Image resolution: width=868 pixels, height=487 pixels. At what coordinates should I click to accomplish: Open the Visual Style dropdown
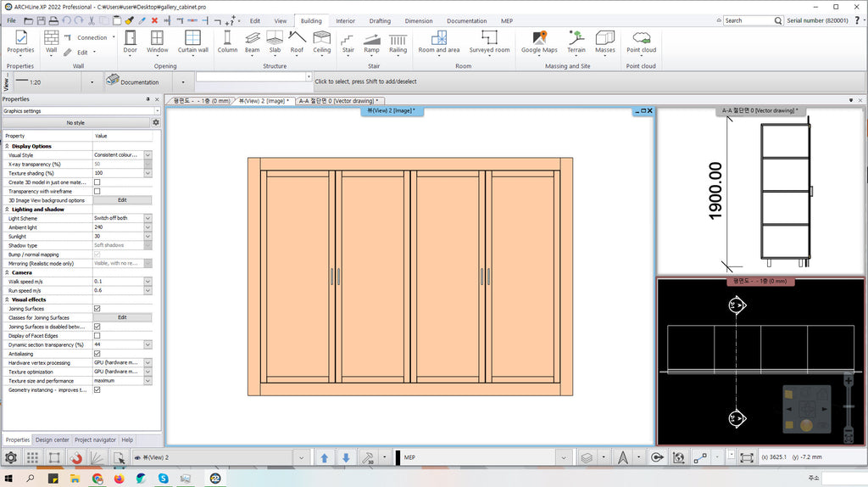click(x=147, y=155)
